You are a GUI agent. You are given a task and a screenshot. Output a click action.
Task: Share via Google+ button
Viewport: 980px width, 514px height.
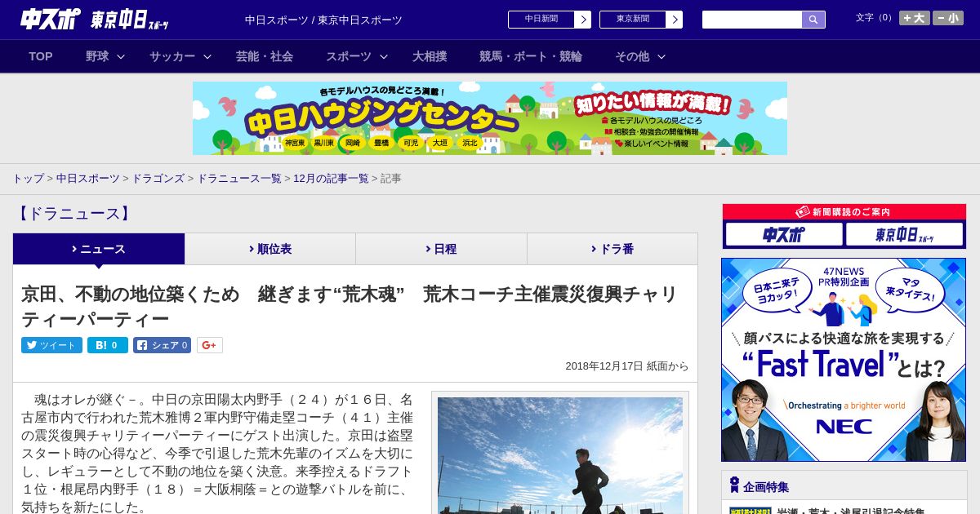tap(209, 345)
